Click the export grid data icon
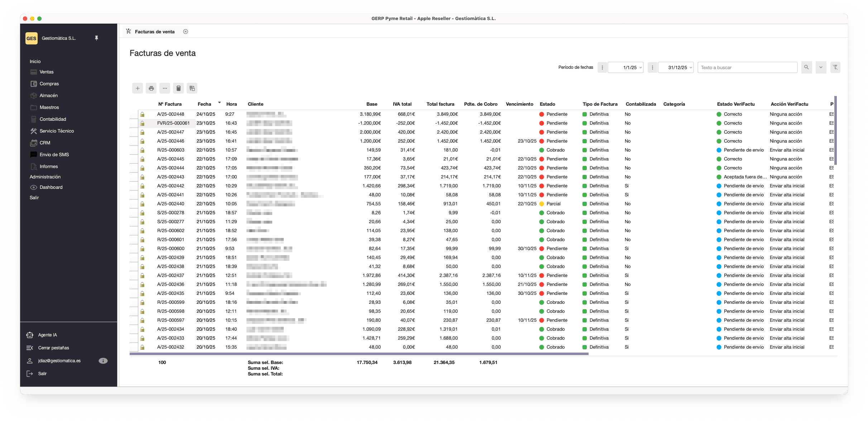This screenshot has width=868, height=421. (192, 88)
